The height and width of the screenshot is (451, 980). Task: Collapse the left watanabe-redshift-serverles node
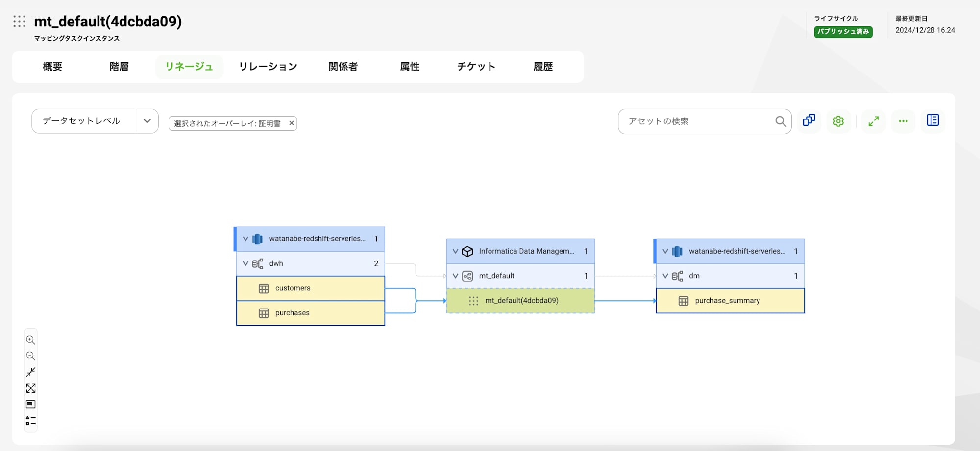point(245,239)
